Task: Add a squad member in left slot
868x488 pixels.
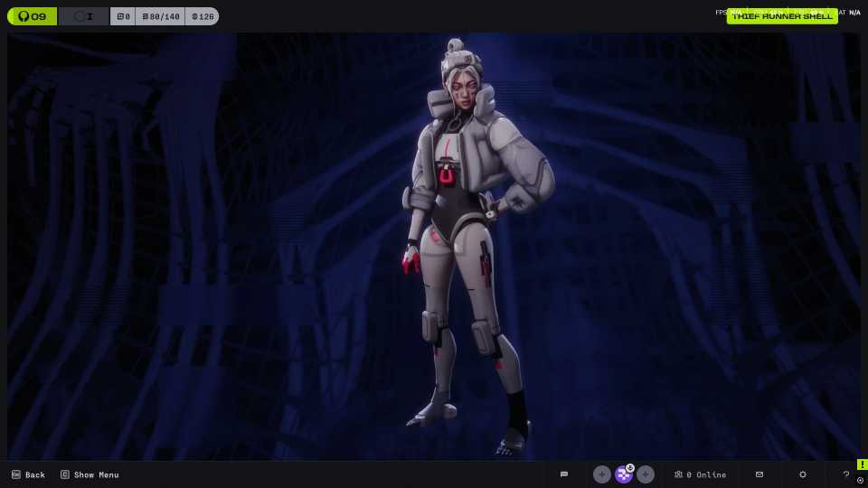Action: coord(601,474)
